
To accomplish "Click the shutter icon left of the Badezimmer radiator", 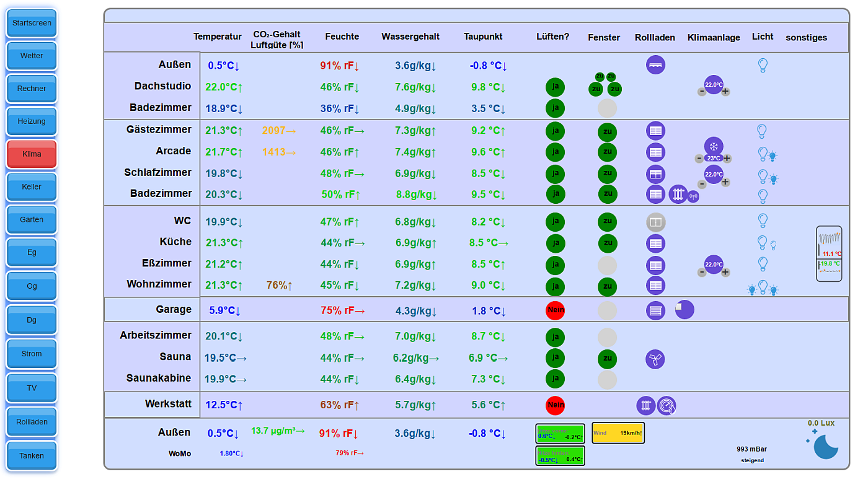I will coord(655,195).
